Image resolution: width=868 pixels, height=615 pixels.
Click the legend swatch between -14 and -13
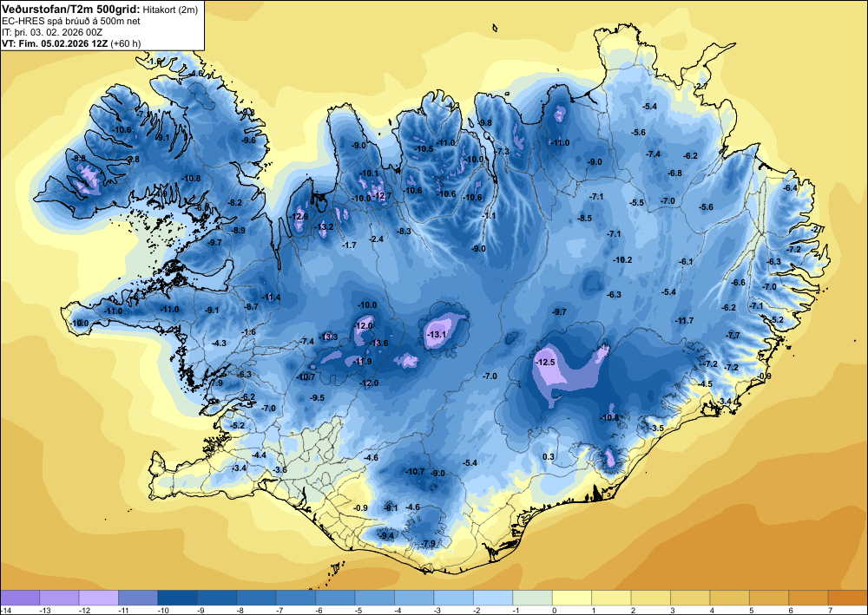tap(20, 598)
